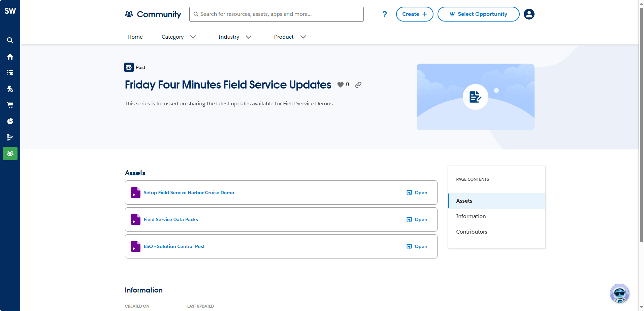Copy the post link icon
Image resolution: width=644 pixels, height=311 pixels.
point(358,85)
